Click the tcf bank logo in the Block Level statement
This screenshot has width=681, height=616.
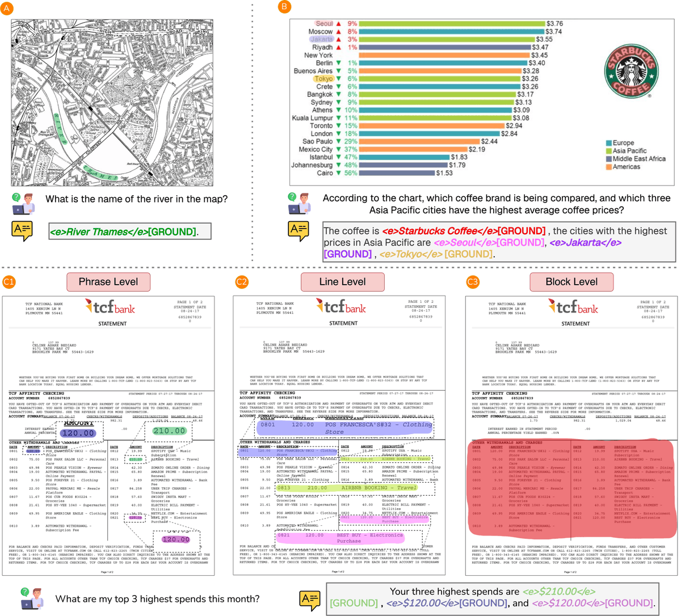[573, 307]
